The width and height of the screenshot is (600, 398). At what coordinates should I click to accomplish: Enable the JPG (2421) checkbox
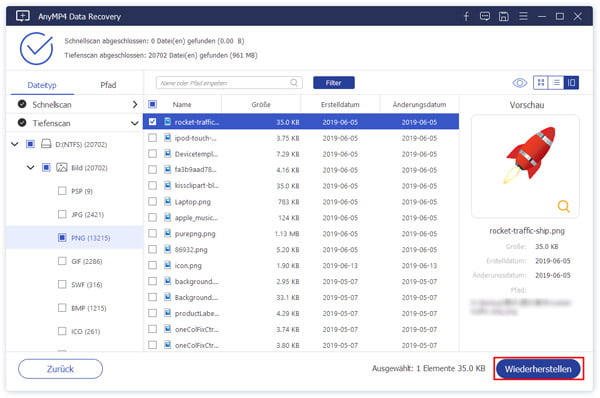point(62,214)
